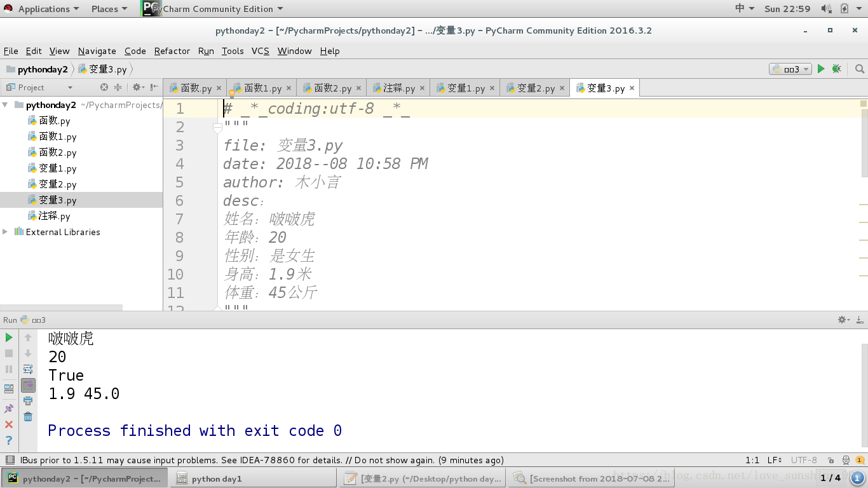868x488 pixels.
Task: Click Down the Stack Trace arrow
Action: pyautogui.click(x=28, y=353)
